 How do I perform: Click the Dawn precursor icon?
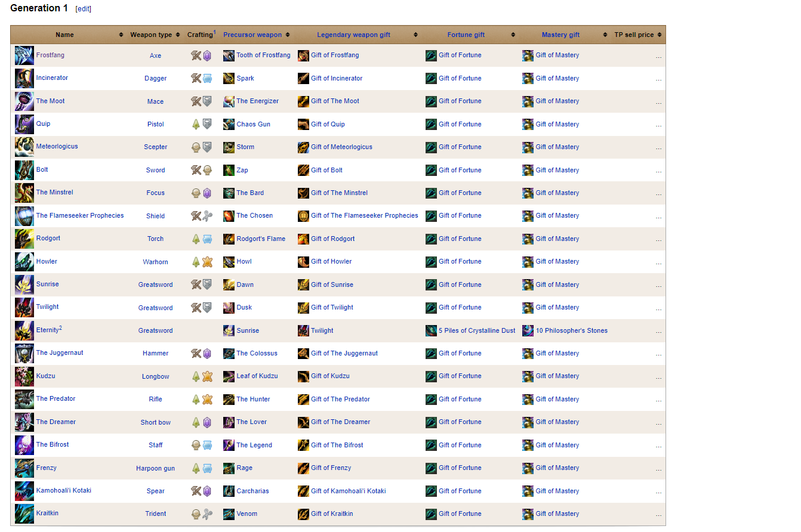point(229,284)
